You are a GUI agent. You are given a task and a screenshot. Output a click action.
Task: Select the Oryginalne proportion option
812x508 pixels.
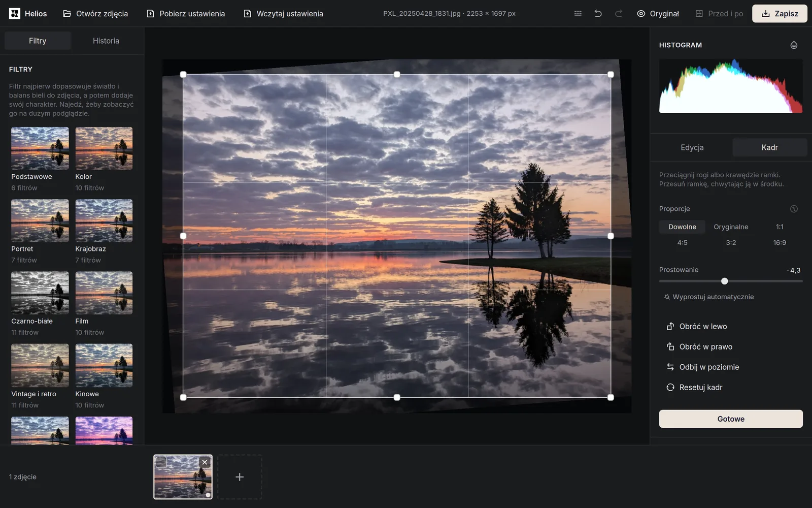(x=731, y=227)
